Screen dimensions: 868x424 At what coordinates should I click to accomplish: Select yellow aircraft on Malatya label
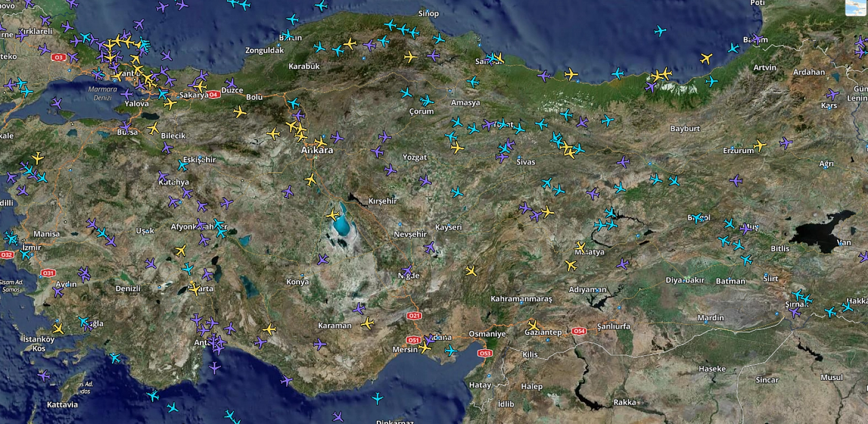[581, 247]
